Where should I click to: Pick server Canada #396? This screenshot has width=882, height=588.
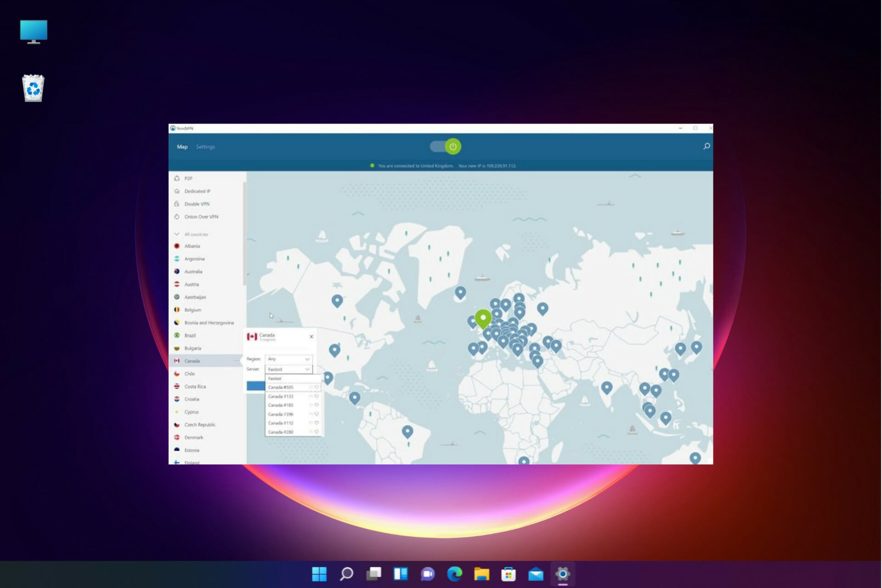click(x=293, y=414)
